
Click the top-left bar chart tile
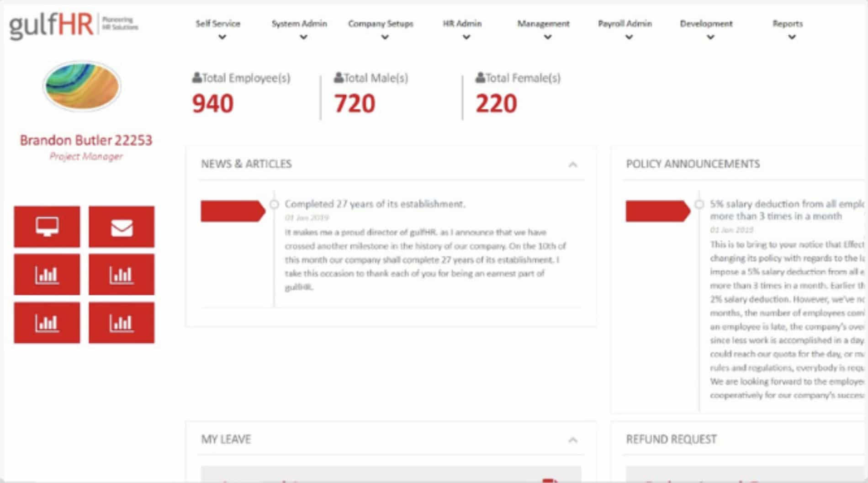(47, 274)
